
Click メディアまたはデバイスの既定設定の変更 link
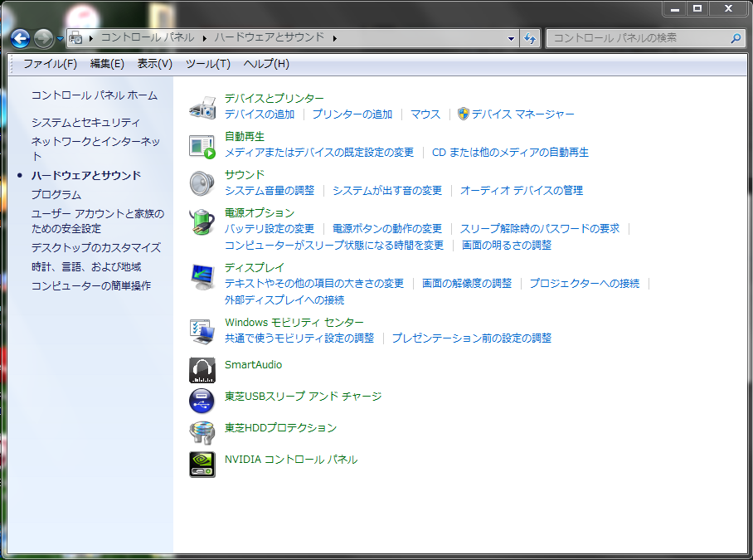[x=319, y=153]
